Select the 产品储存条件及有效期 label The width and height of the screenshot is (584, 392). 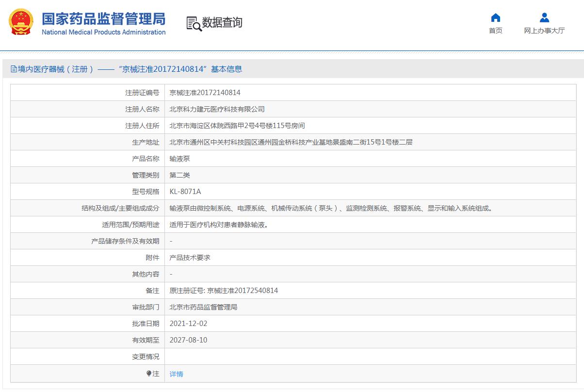125,241
